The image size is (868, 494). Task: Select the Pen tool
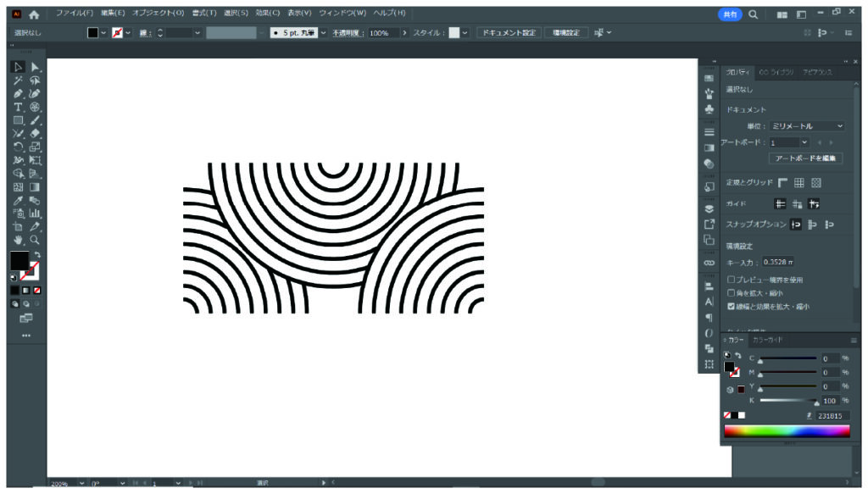[x=18, y=94]
